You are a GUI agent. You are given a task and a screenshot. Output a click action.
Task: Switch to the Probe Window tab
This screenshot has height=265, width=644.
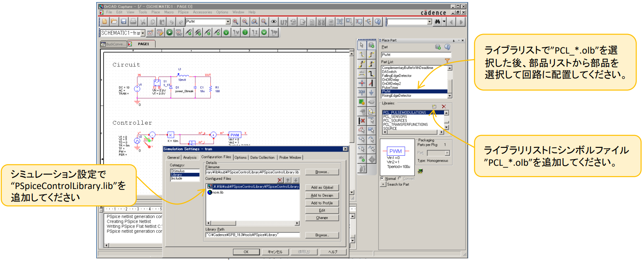[x=290, y=157]
